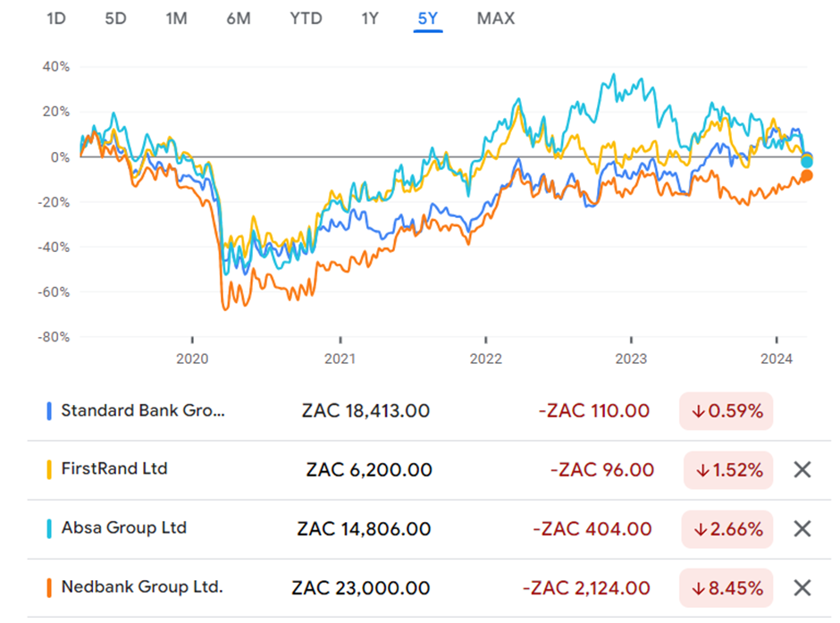Switch to the 1D time range
The image size is (840, 623).
pos(56,18)
